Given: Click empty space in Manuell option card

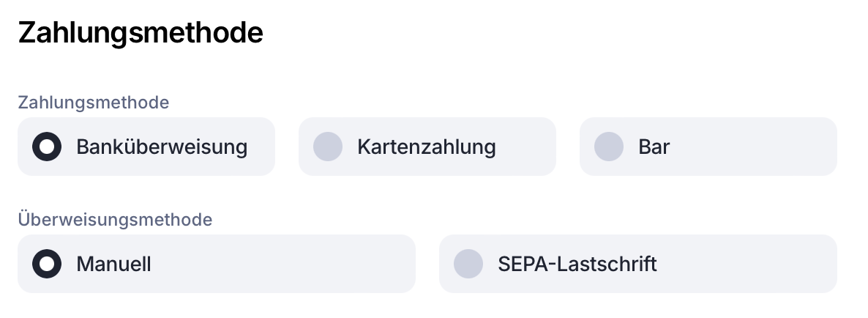Looking at the screenshot, I should 293,264.
